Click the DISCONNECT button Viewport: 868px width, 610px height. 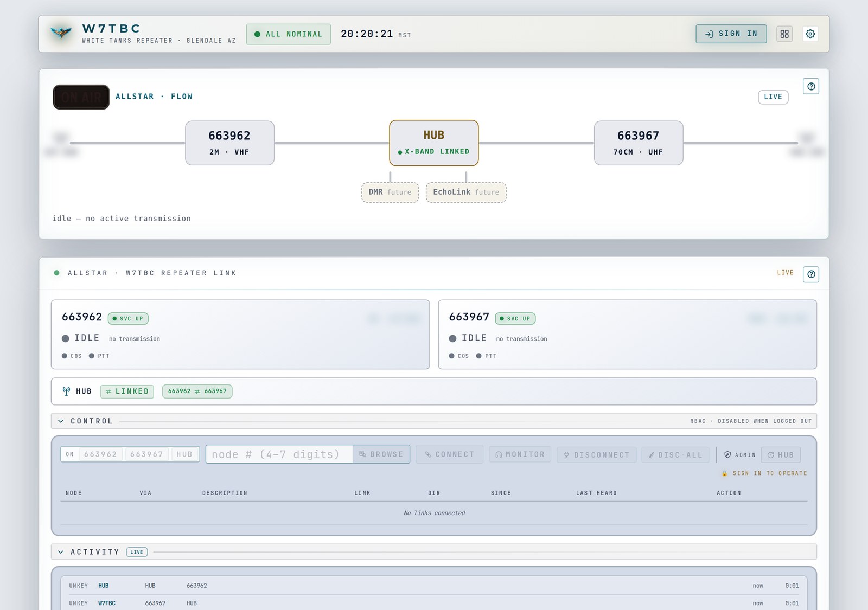pyautogui.click(x=597, y=455)
